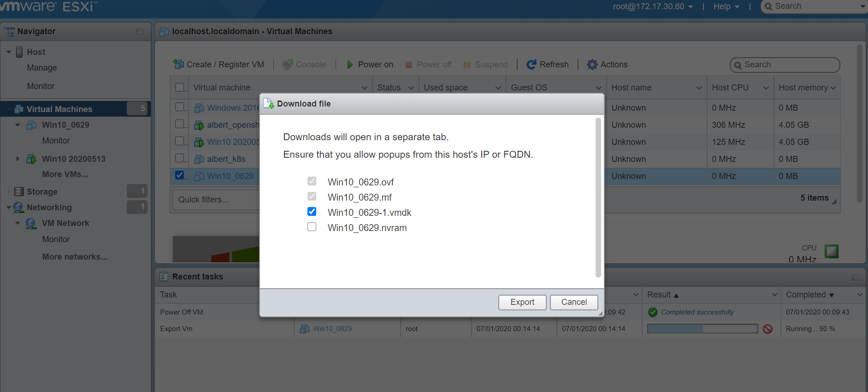This screenshot has height=392, width=868.
Task: Click the Navigator panel icon
Action: coord(9,31)
